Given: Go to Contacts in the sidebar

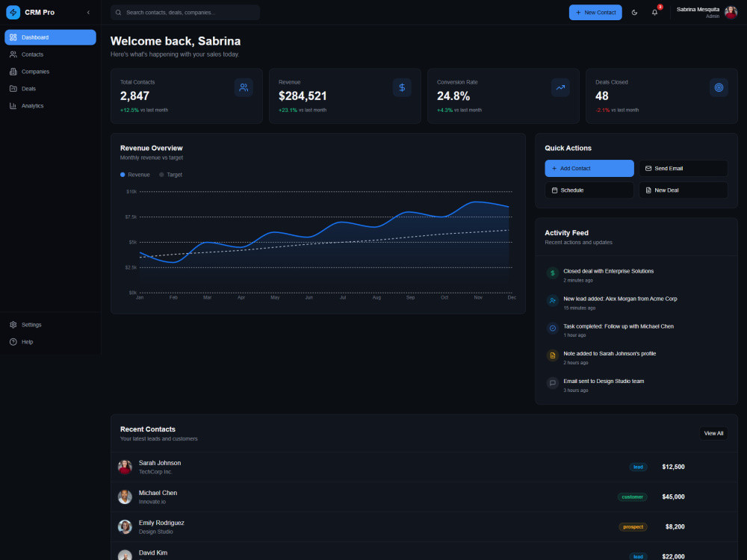Looking at the screenshot, I should coord(50,55).
